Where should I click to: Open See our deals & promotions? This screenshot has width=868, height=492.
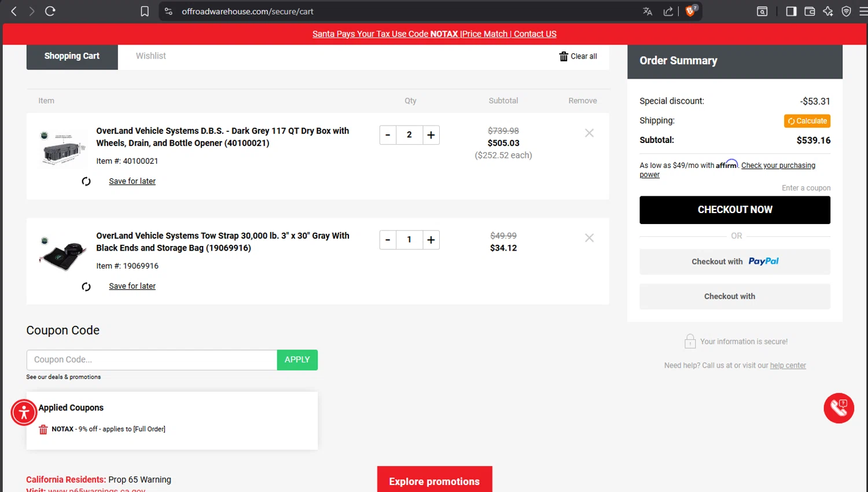pyautogui.click(x=63, y=377)
